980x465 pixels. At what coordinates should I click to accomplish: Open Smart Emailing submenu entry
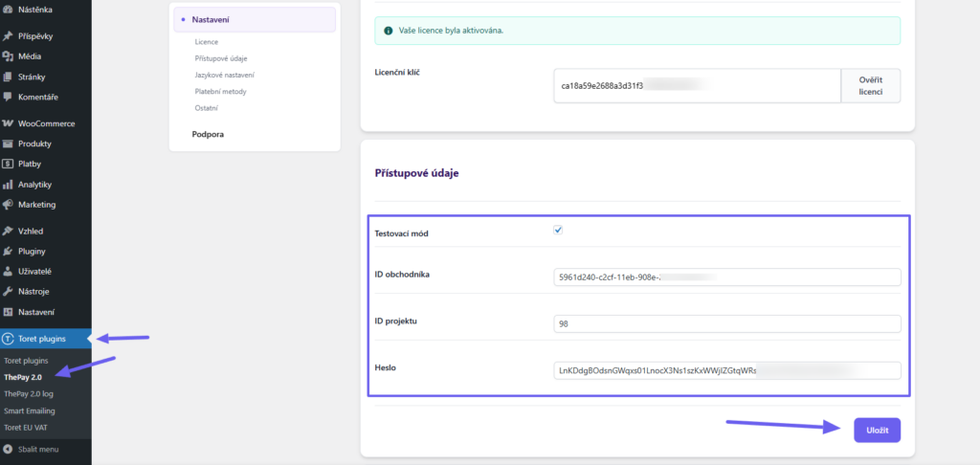click(x=30, y=410)
